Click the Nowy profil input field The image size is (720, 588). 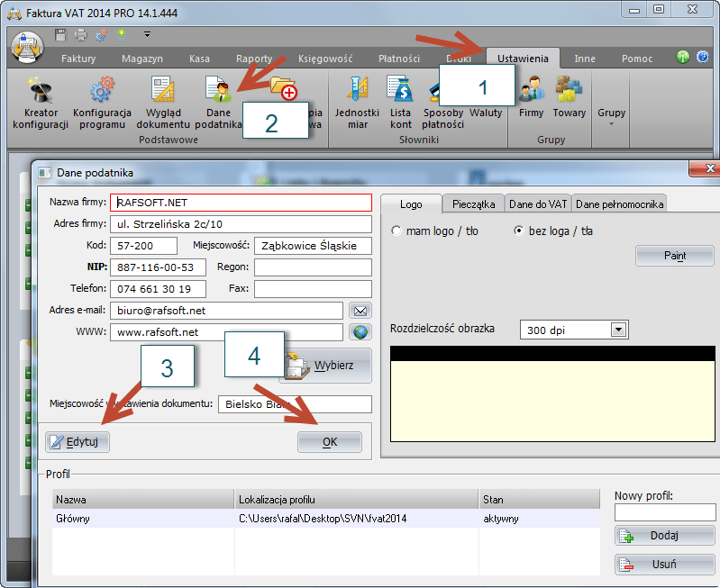(665, 512)
